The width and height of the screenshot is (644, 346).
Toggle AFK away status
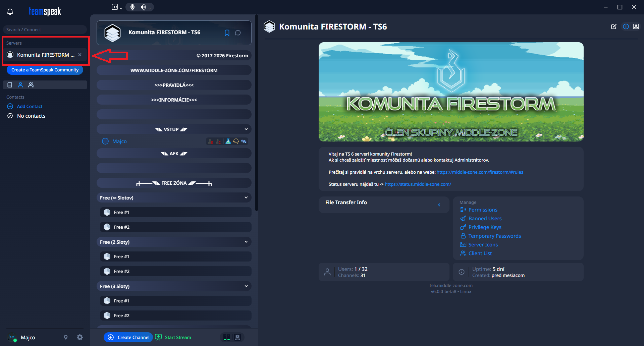(x=115, y=7)
